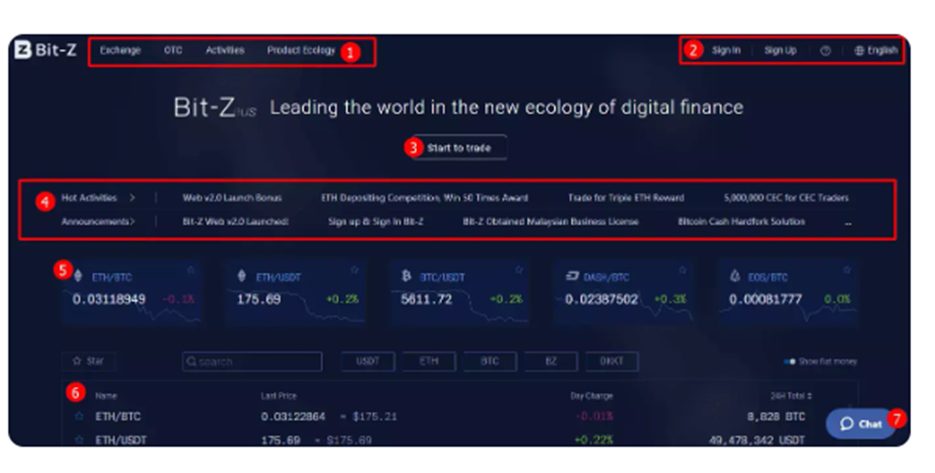Viewport: 935px width, 473px height.
Task: Click the Bitcoin icon on BTC/USDT card
Action: coord(406,276)
